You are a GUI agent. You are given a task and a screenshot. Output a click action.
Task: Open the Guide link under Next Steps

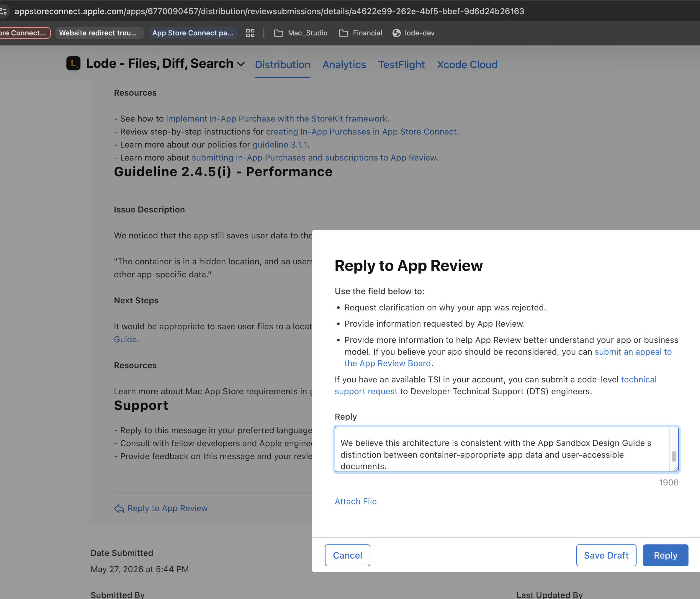125,339
